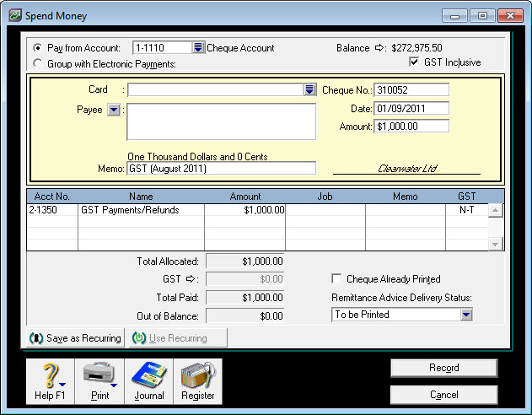This screenshot has width=532, height=415.
Task: Toggle the GST Inclusive checkbox
Action: (x=414, y=62)
